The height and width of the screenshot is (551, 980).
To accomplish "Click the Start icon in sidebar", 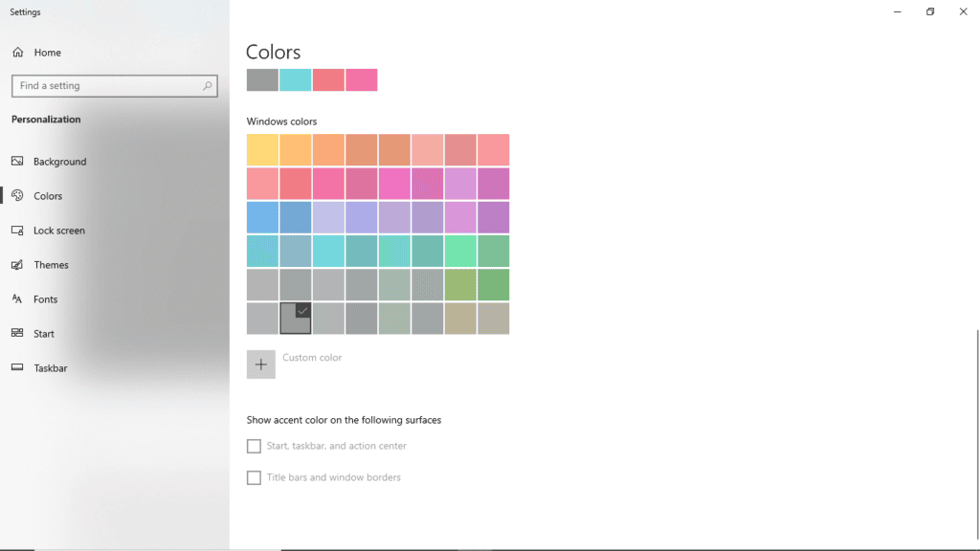I will pos(17,334).
